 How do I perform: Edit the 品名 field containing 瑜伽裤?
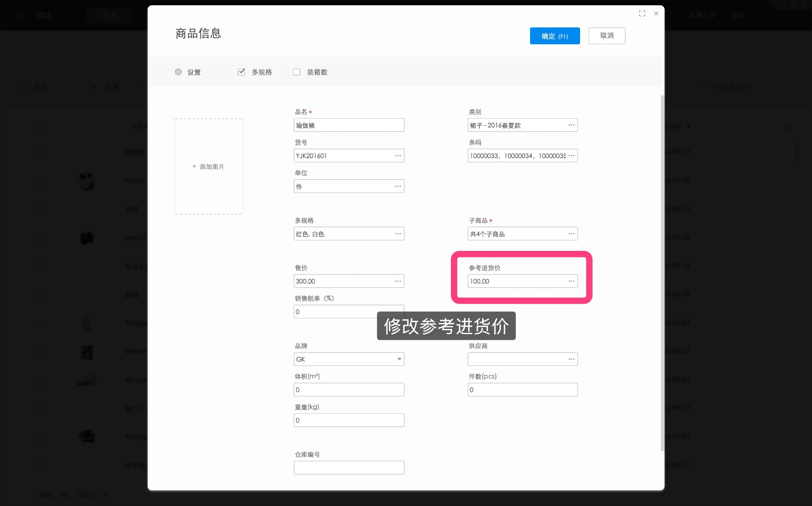(x=349, y=125)
